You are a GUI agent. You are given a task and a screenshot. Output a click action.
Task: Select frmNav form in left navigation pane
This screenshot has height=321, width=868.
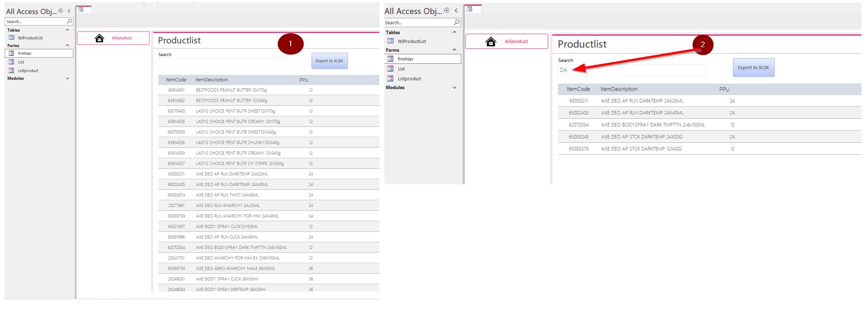[x=39, y=53]
